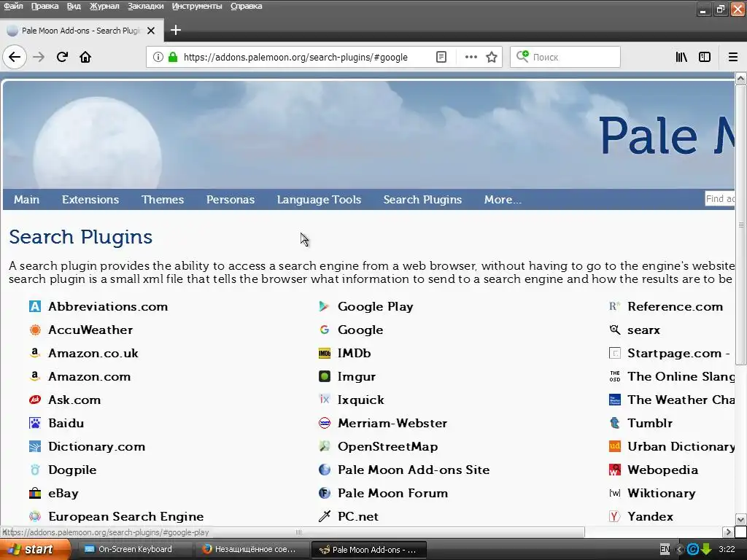Open the Журнал menu
This screenshot has height=560, width=747.
tap(104, 6)
